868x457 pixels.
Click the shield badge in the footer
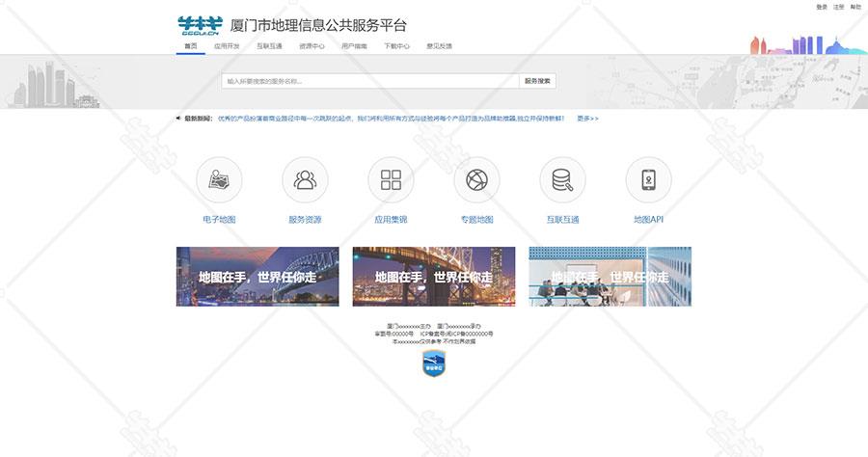(434, 363)
